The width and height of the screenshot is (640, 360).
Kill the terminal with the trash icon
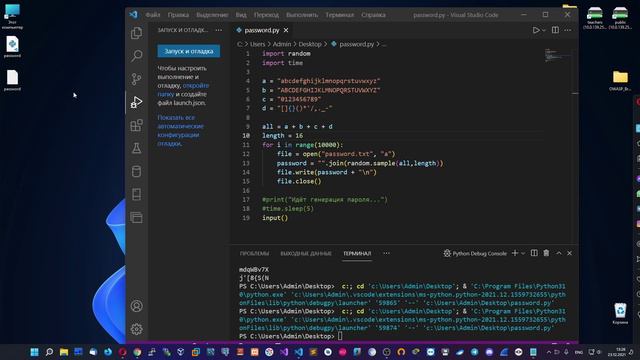pyautogui.click(x=546, y=253)
